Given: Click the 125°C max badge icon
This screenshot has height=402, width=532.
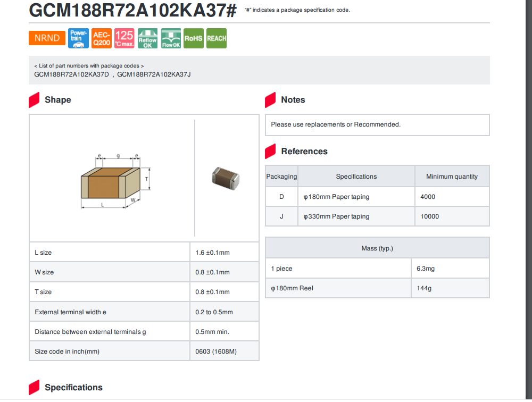Looking at the screenshot, I should pos(124,38).
